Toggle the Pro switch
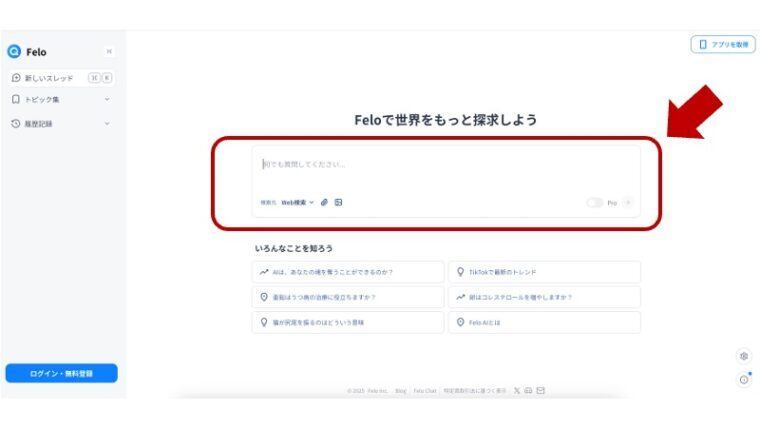This screenshot has height=428, width=760. click(x=595, y=203)
